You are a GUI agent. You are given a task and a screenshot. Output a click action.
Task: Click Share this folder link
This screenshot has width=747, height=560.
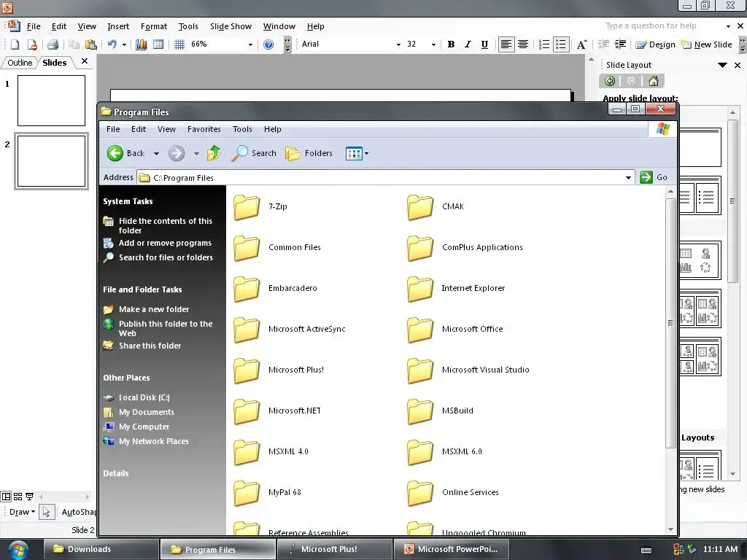(x=150, y=346)
